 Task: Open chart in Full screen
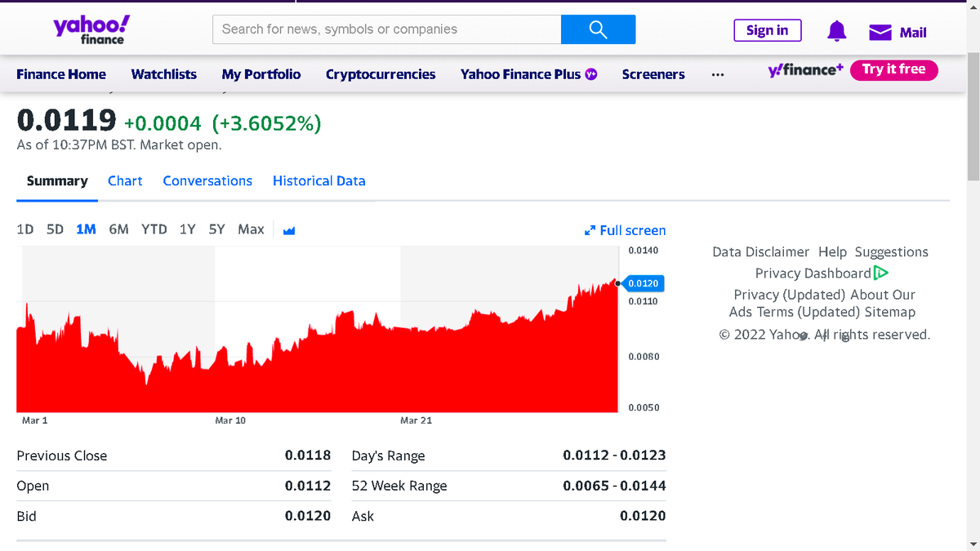(x=626, y=230)
